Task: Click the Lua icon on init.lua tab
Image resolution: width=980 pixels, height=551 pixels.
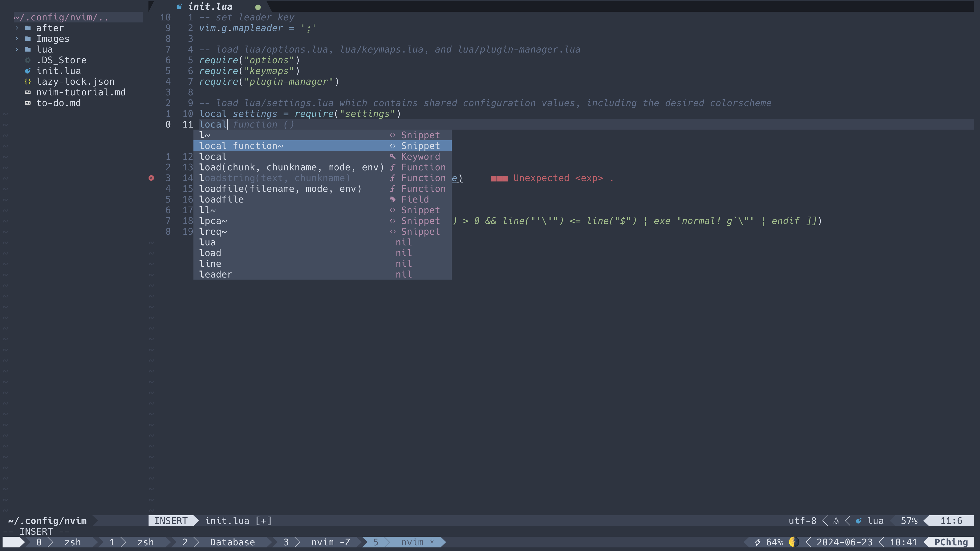Action: click(x=179, y=6)
